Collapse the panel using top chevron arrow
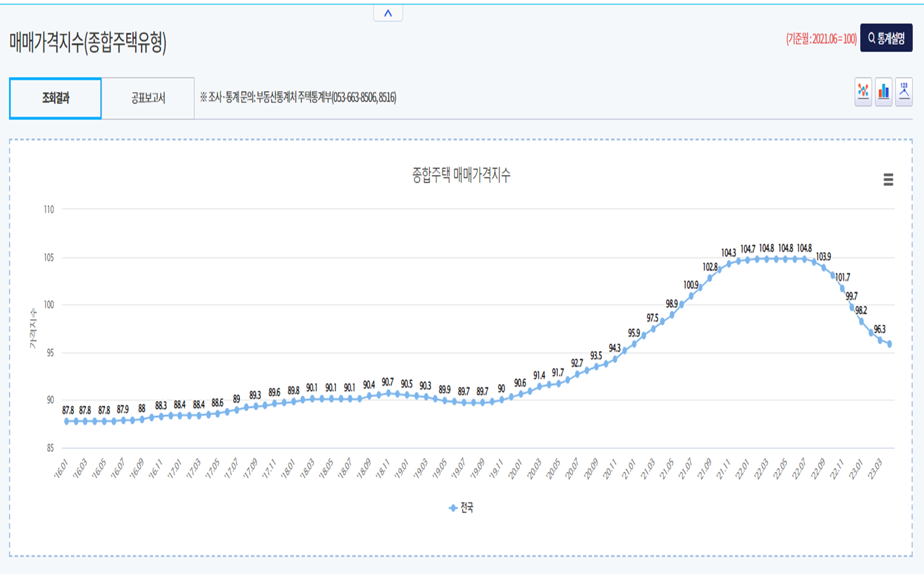 (x=388, y=13)
